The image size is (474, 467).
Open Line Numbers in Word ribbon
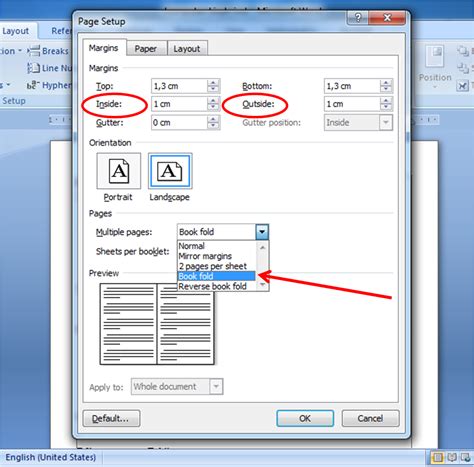[x=49, y=68]
